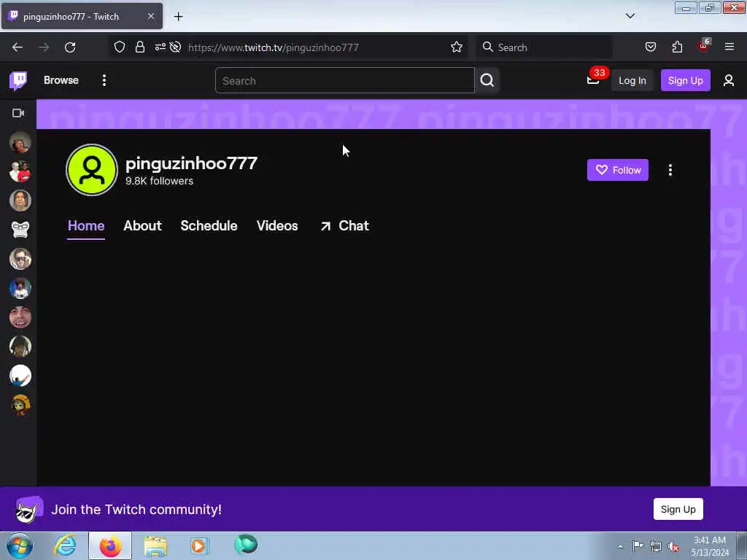The height and width of the screenshot is (560, 747).
Task: Switch to the About tab
Action: click(142, 226)
